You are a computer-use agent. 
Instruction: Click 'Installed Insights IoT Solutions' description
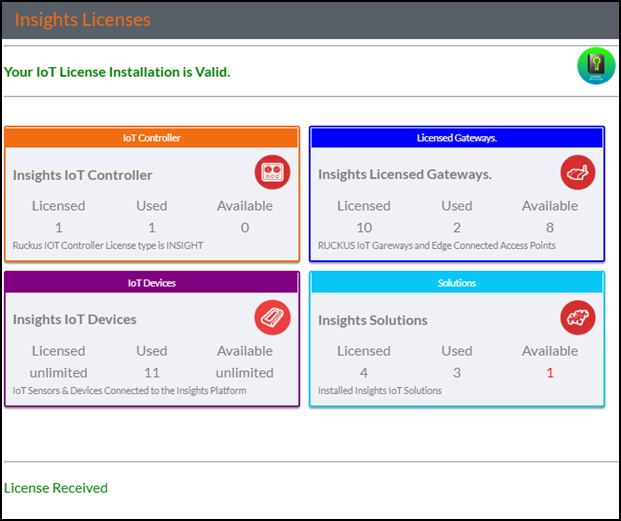tap(379, 391)
